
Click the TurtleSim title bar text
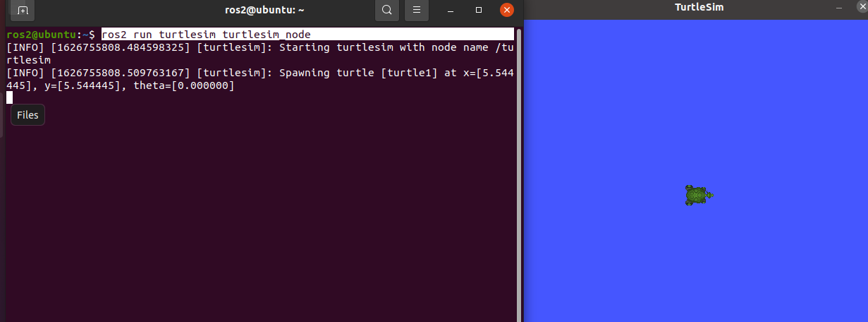click(x=699, y=7)
